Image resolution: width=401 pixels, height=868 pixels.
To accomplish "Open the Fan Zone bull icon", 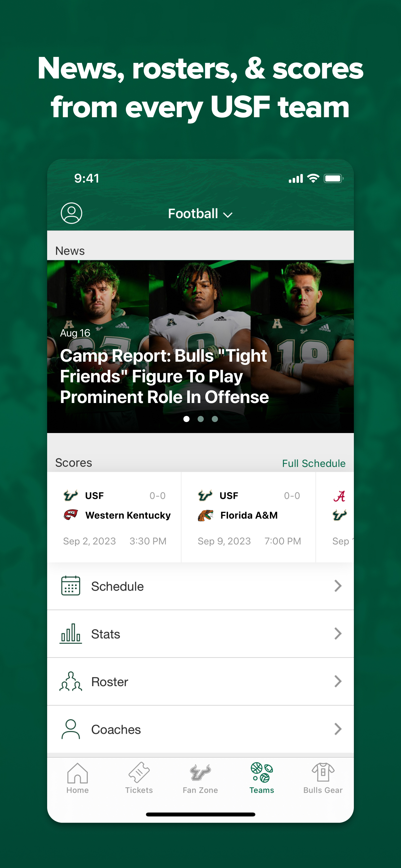I will click(x=200, y=773).
